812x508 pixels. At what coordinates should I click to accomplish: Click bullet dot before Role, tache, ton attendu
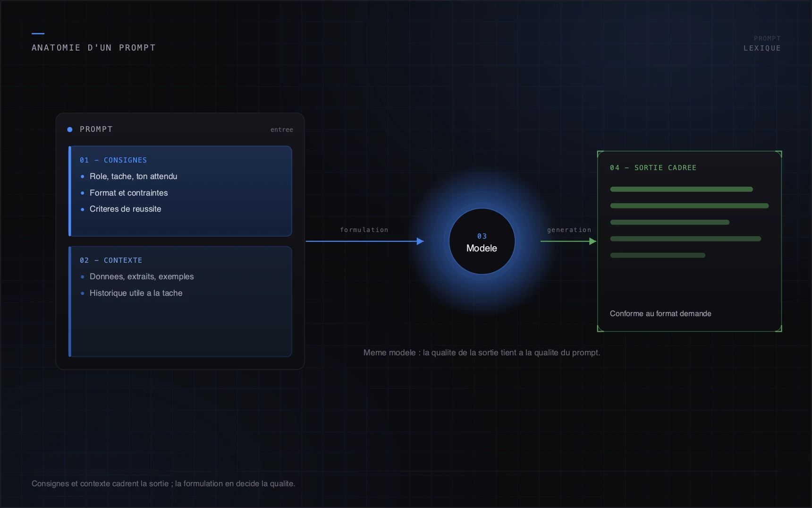(83, 177)
